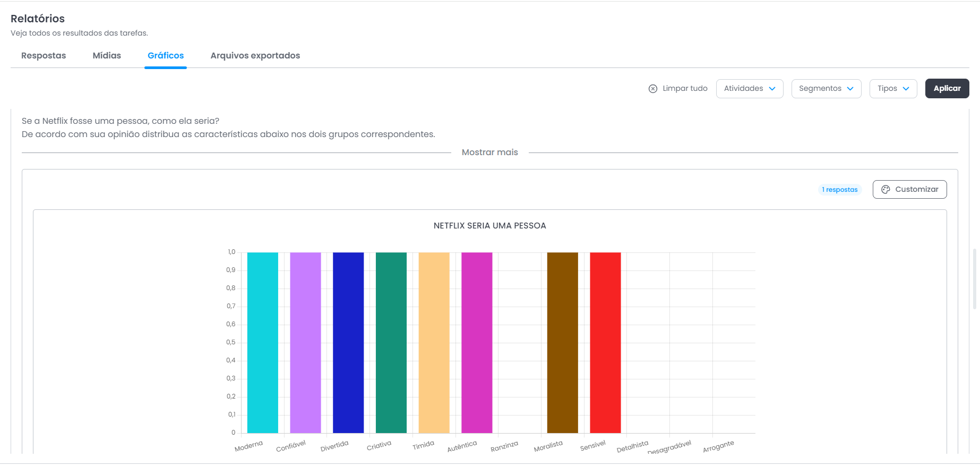Click the 1,0 y-axis value
The image size is (980, 466).
point(231,252)
